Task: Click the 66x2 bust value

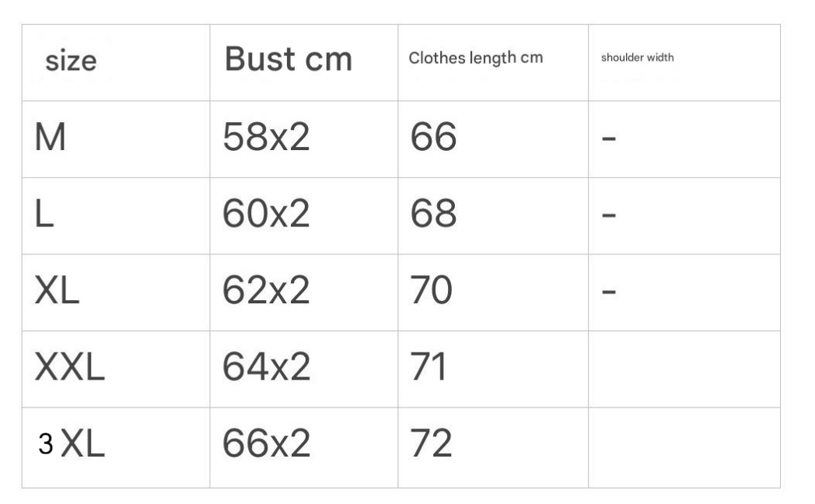Action: (x=266, y=444)
